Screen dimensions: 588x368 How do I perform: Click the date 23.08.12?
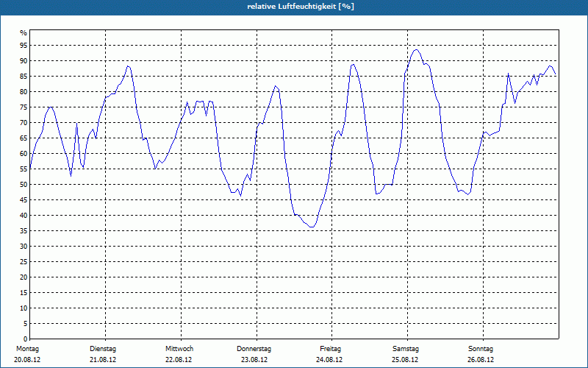(254, 360)
